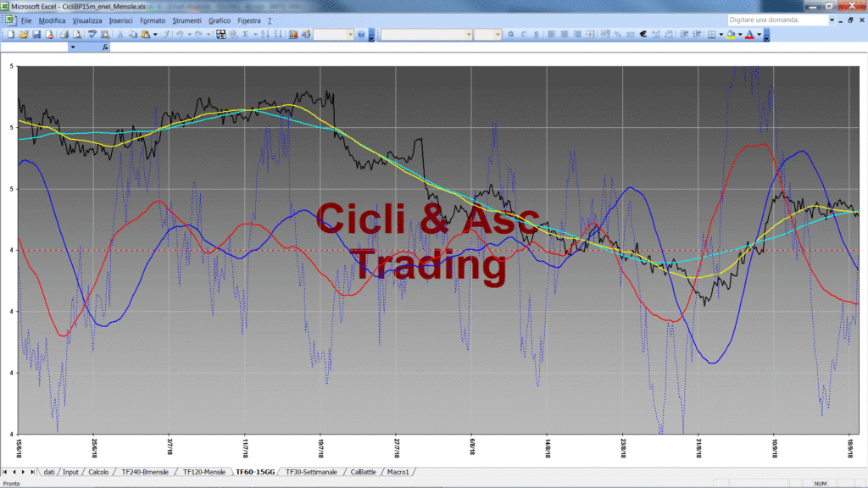The width and height of the screenshot is (868, 488).
Task: Click the Paste clipboard icon
Action: pos(146,34)
